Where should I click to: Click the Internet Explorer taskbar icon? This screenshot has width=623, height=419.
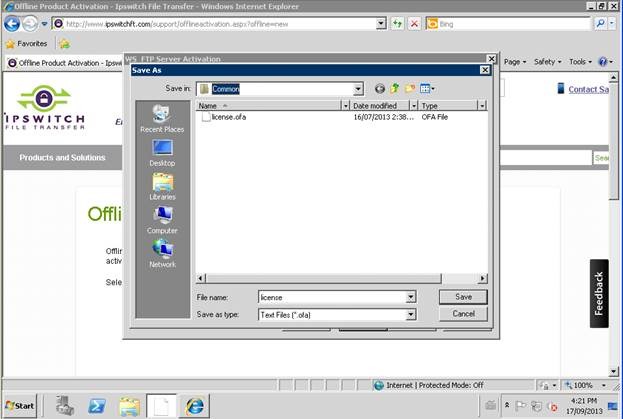194,406
